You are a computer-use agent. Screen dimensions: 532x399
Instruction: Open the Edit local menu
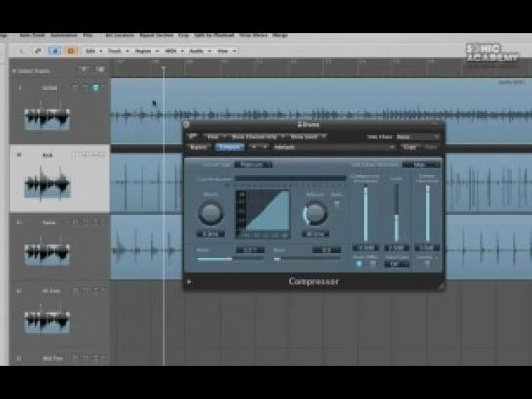pos(93,51)
